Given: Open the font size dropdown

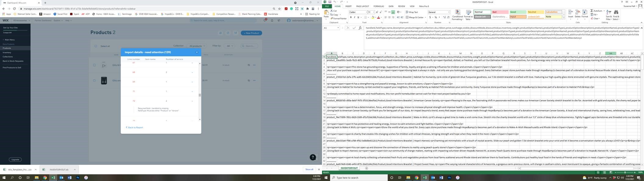Looking at the screenshot, I should click(374, 12).
